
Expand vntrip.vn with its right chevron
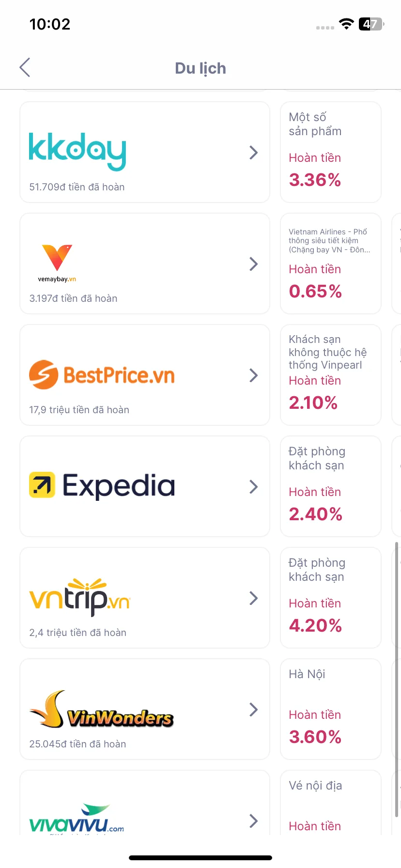coord(253,598)
